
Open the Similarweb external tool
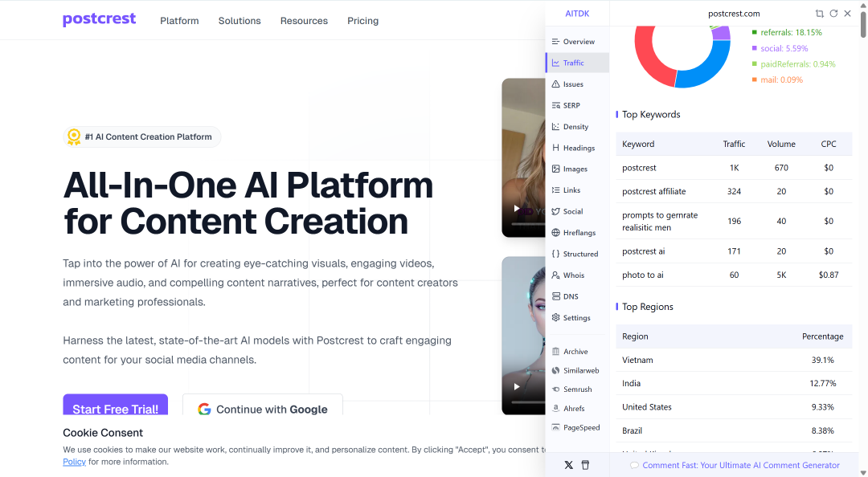coord(577,370)
